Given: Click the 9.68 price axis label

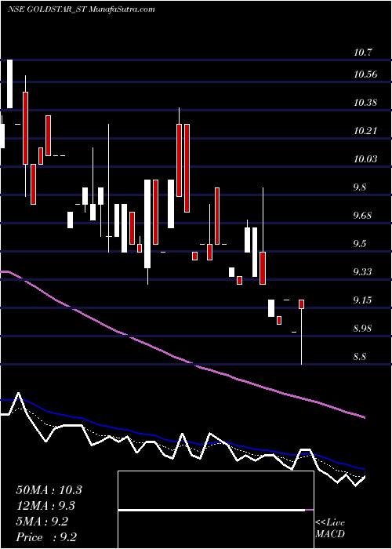Looking at the screenshot, I should (363, 215).
